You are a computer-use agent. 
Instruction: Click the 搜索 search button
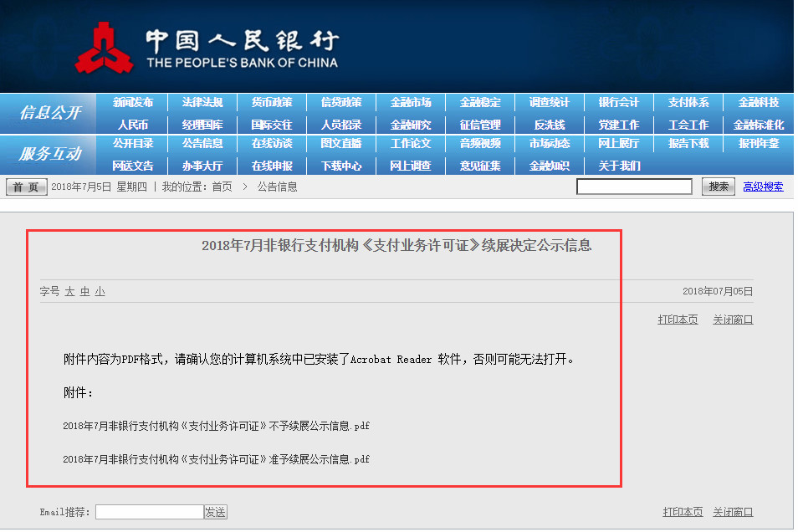[717, 186]
